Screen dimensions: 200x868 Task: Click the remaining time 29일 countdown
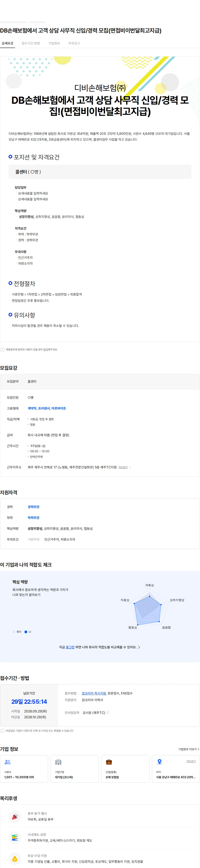pyautogui.click(x=29, y=702)
